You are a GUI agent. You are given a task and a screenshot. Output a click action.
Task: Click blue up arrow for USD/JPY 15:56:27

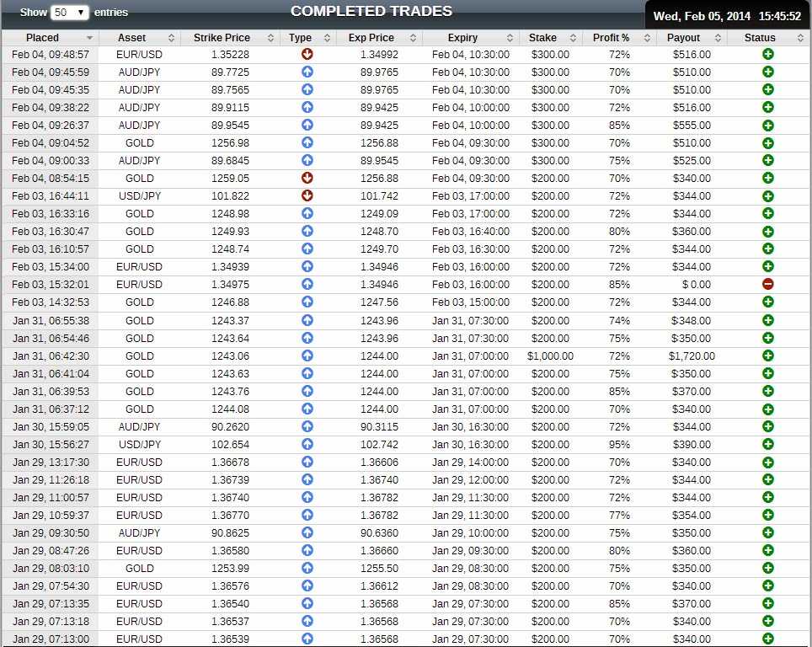point(307,444)
